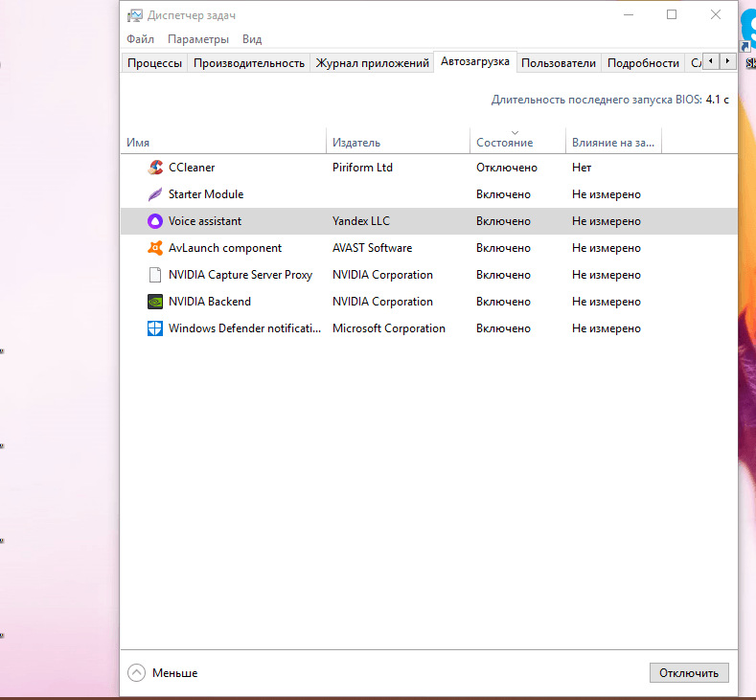Select the Автозагрузка tab
The width and height of the screenshot is (756, 700).
click(x=475, y=61)
